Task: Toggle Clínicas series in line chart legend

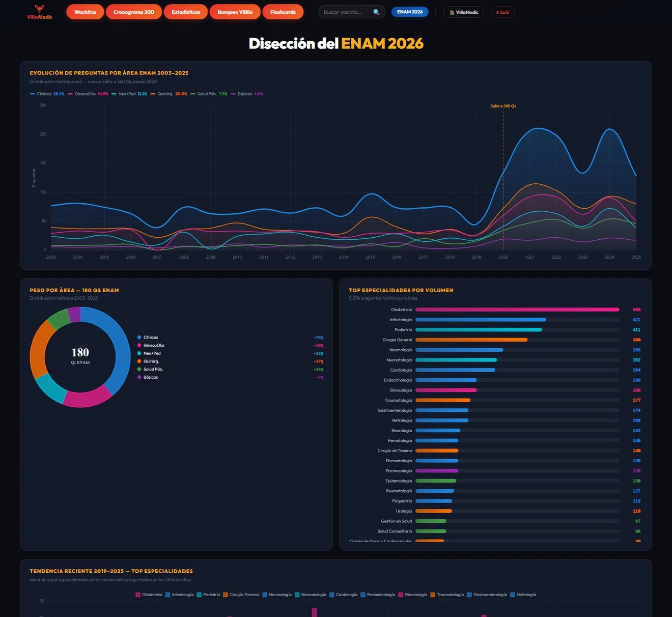Action: coord(47,94)
